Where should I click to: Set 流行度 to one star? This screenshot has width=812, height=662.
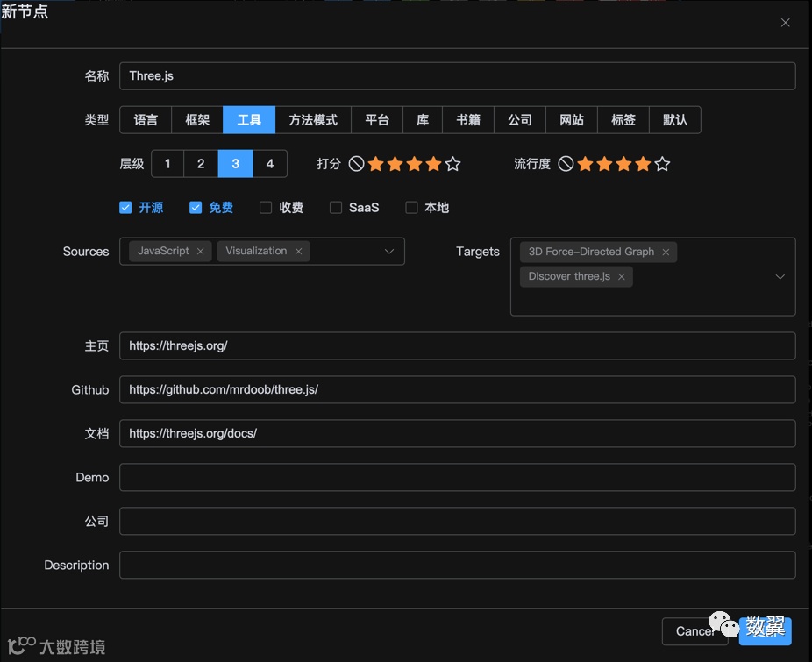(585, 164)
